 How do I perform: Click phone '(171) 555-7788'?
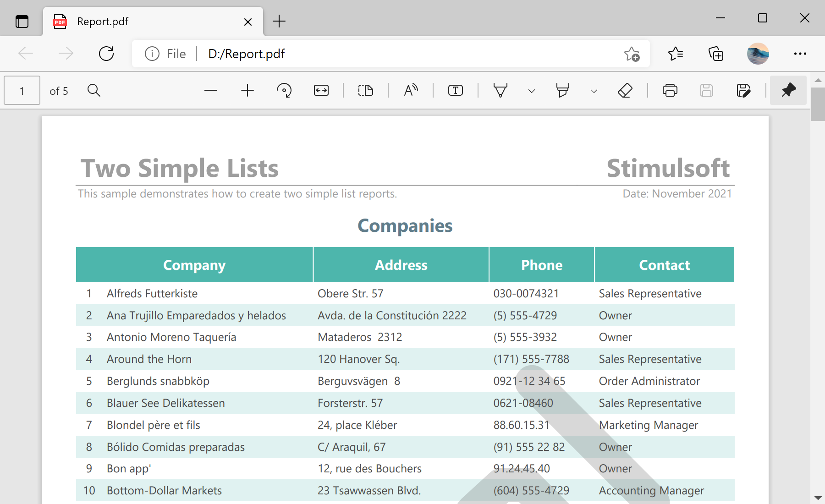[531, 359]
